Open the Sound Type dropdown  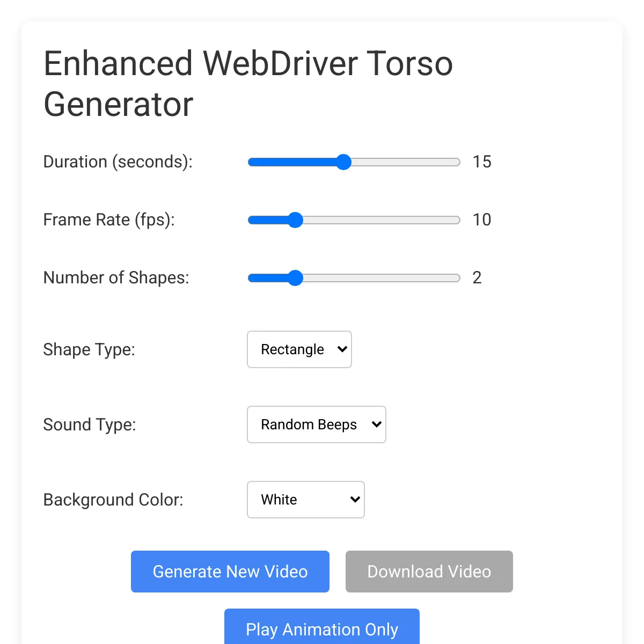point(316,425)
